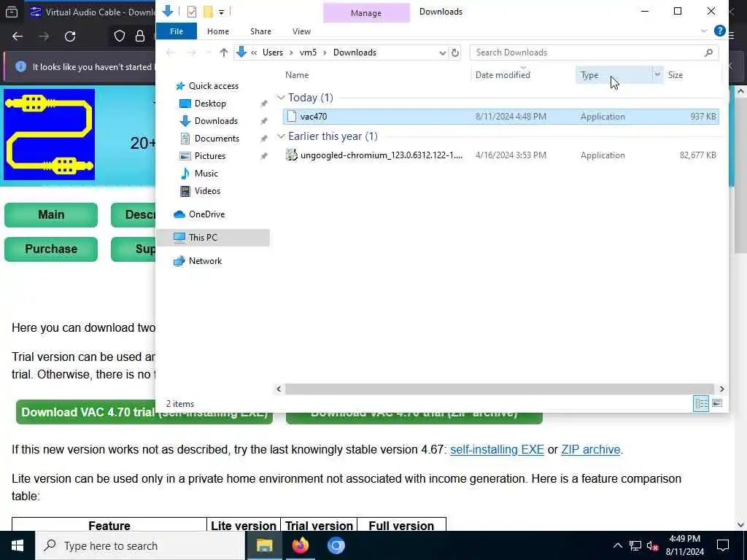Switch to the Home ribbon tab
This screenshot has width=747, height=560.
(217, 31)
